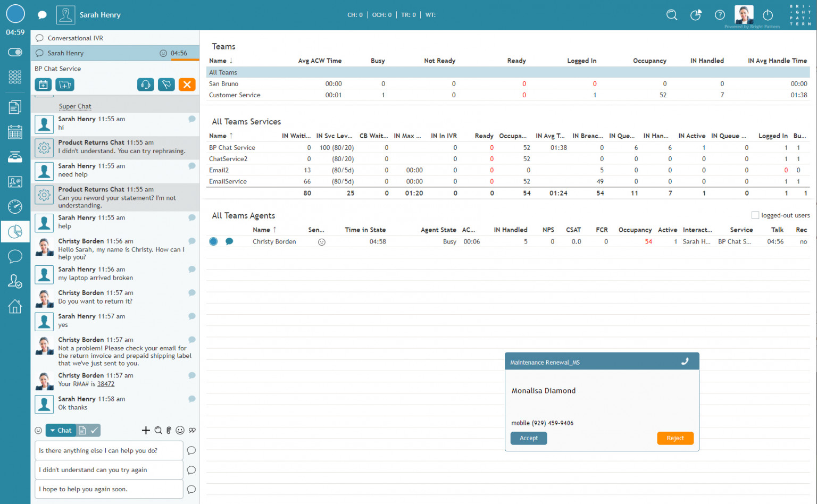Click the circular timer progress dial top-left
Viewport: 817px width, 504px height.
click(15, 13)
